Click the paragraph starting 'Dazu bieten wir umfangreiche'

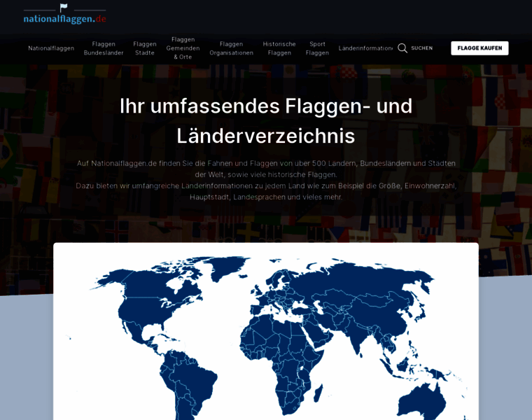(266, 191)
